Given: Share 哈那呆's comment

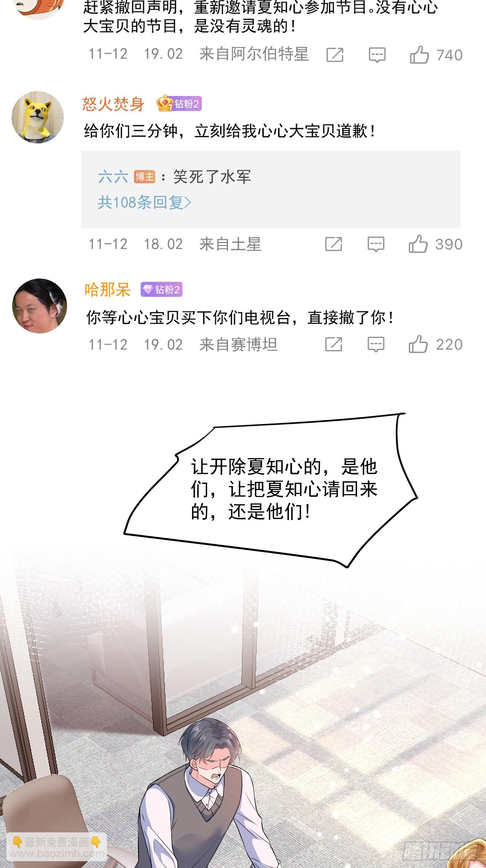Looking at the screenshot, I should point(333,344).
